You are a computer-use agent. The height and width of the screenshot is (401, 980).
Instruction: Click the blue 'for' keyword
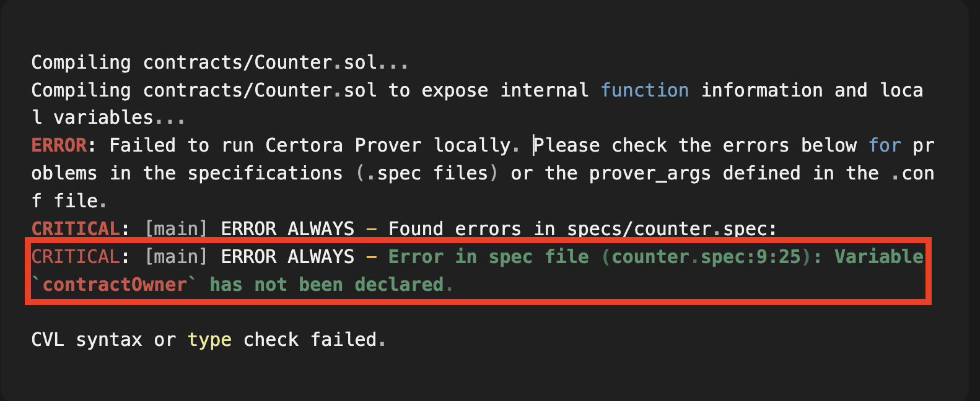coord(884,145)
